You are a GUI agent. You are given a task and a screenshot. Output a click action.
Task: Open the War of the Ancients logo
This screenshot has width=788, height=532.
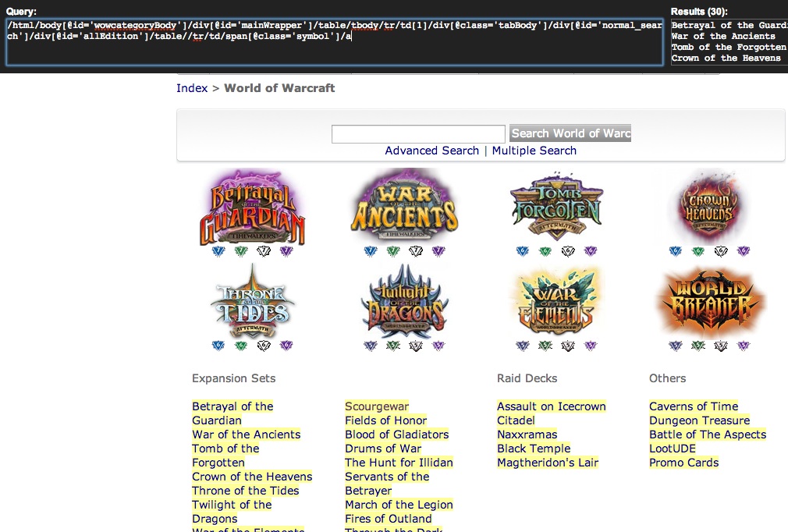coord(404,207)
